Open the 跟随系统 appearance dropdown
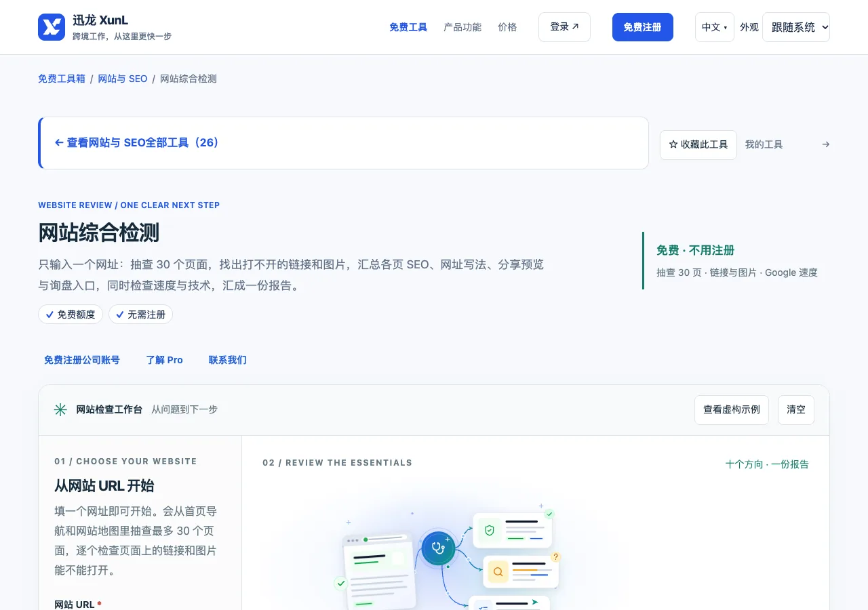Viewport: 868px width, 610px height. coord(795,27)
